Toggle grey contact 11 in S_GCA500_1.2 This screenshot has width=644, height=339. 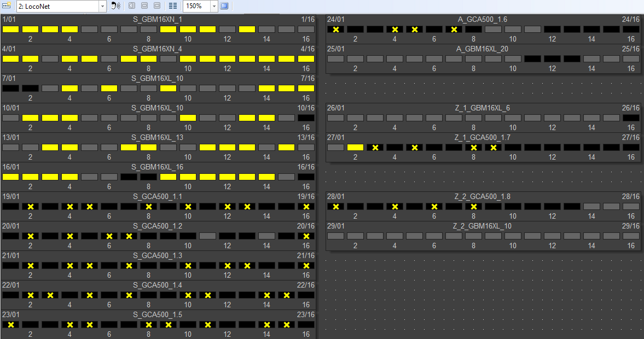207,236
